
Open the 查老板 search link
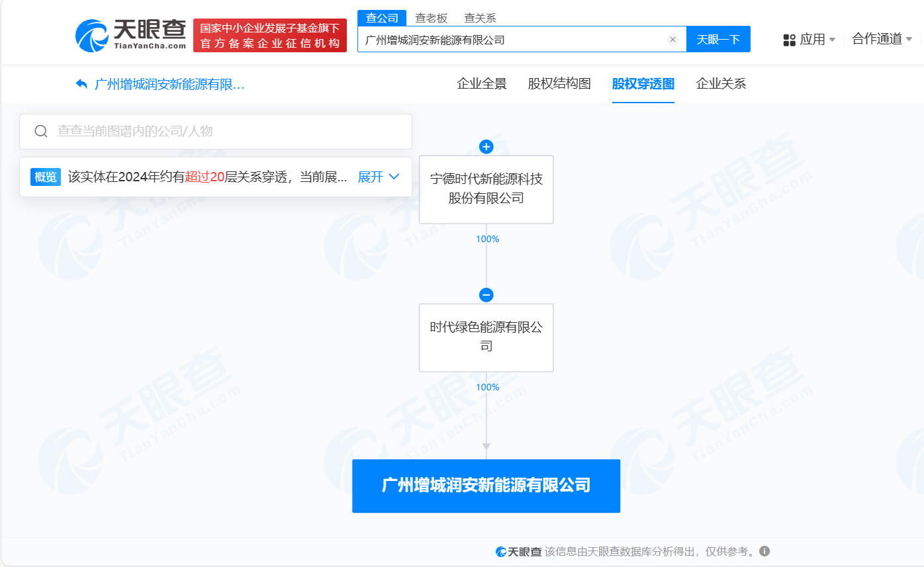click(x=430, y=18)
